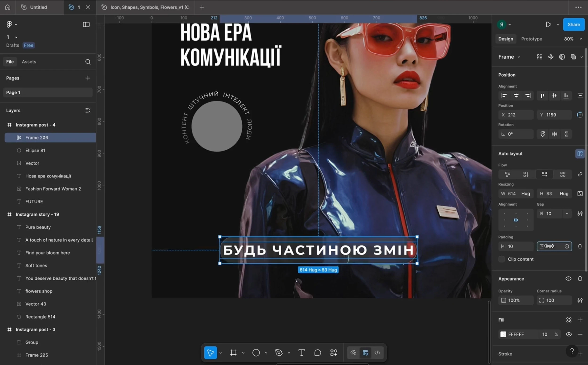Open the Untitled file tab
The image size is (588, 365).
coord(40,7)
